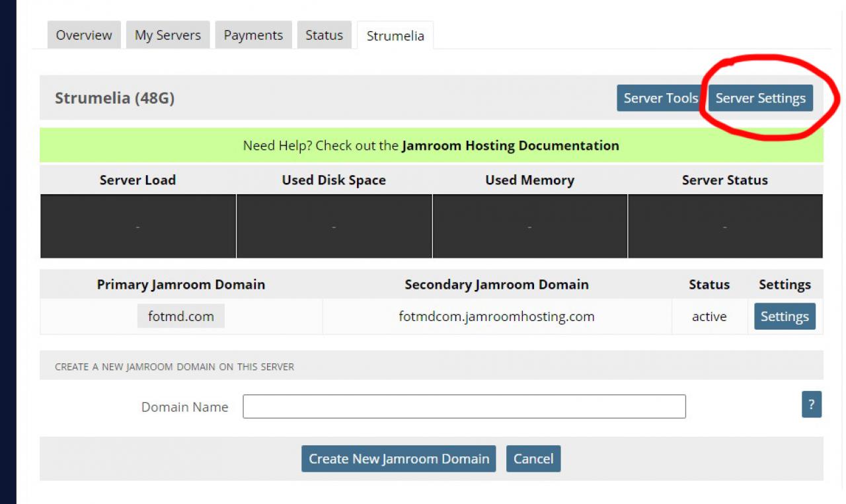Image resolution: width=846 pixels, height=504 pixels.
Task: Click the fotmdcom.jamroomhosting.com secondary domain
Action: tap(496, 316)
